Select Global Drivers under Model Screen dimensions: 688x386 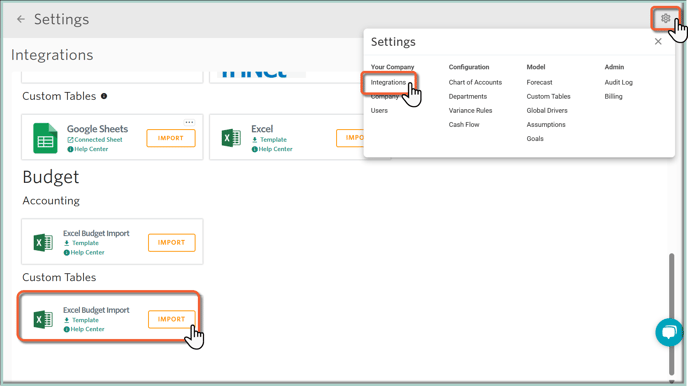click(547, 111)
